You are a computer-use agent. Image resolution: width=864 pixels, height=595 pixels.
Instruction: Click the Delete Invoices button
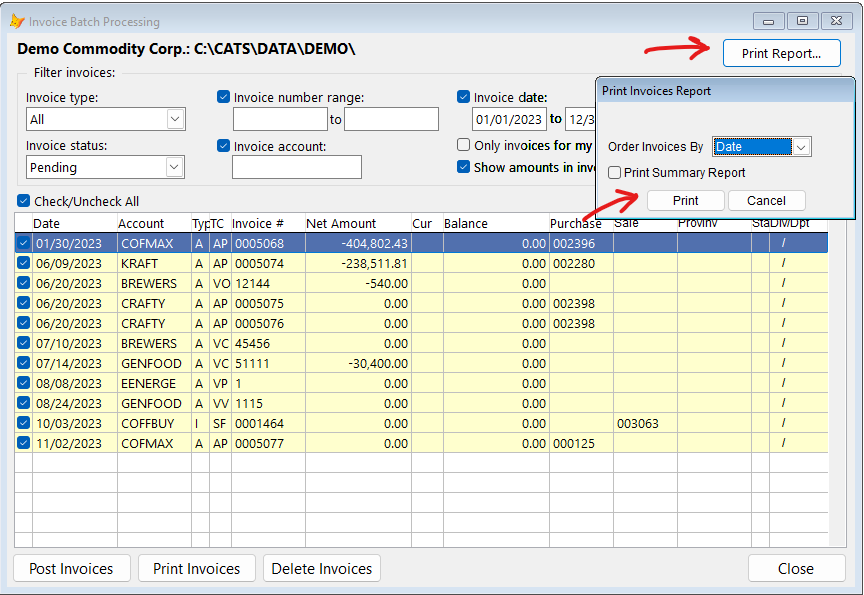click(322, 569)
